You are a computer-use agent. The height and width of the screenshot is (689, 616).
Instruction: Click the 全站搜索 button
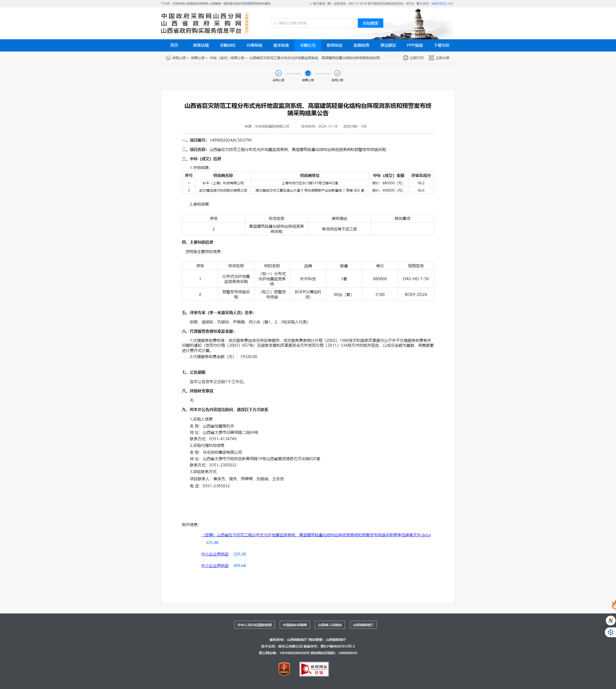[371, 23]
